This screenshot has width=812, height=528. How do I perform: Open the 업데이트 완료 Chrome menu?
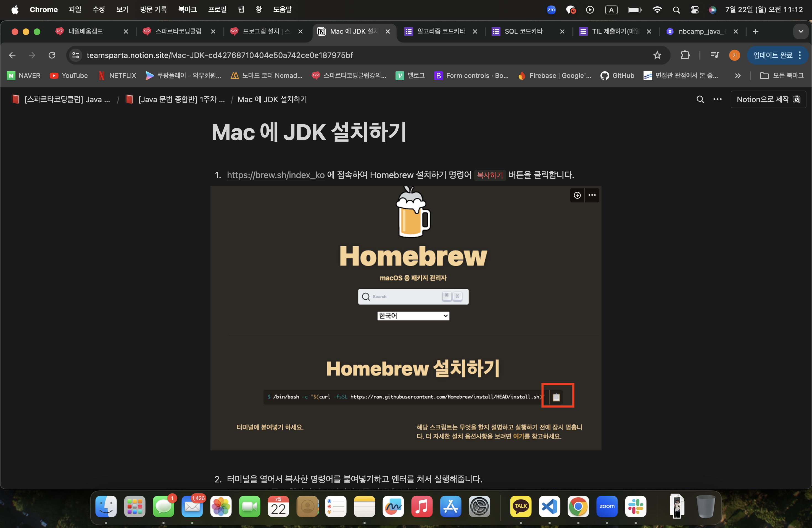coord(777,55)
